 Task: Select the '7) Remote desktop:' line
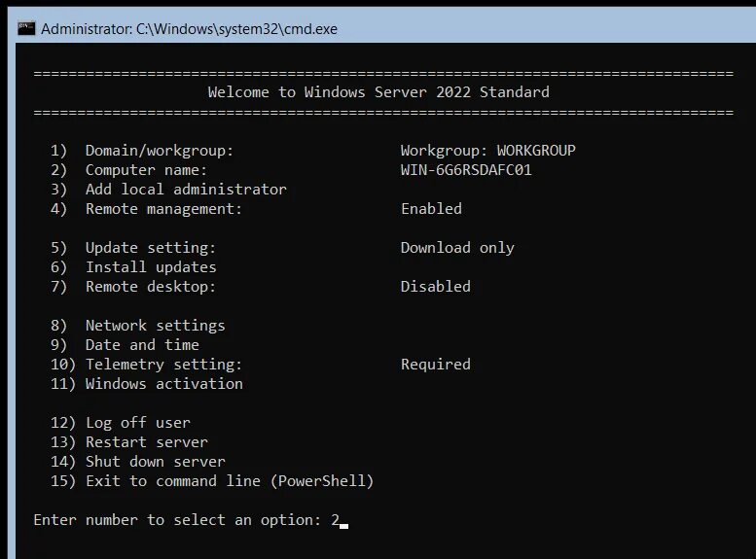(133, 287)
